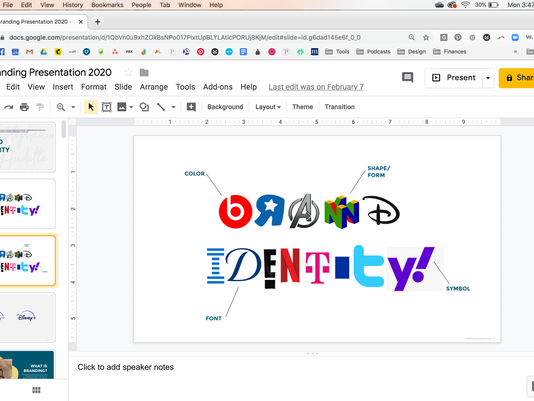Open the Design bookmarks folder

coord(411,52)
